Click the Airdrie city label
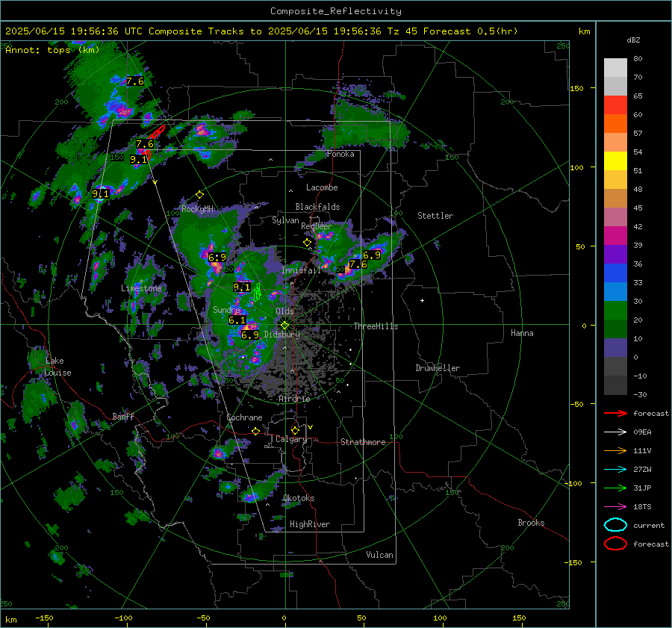The image size is (672, 628). [x=294, y=399]
